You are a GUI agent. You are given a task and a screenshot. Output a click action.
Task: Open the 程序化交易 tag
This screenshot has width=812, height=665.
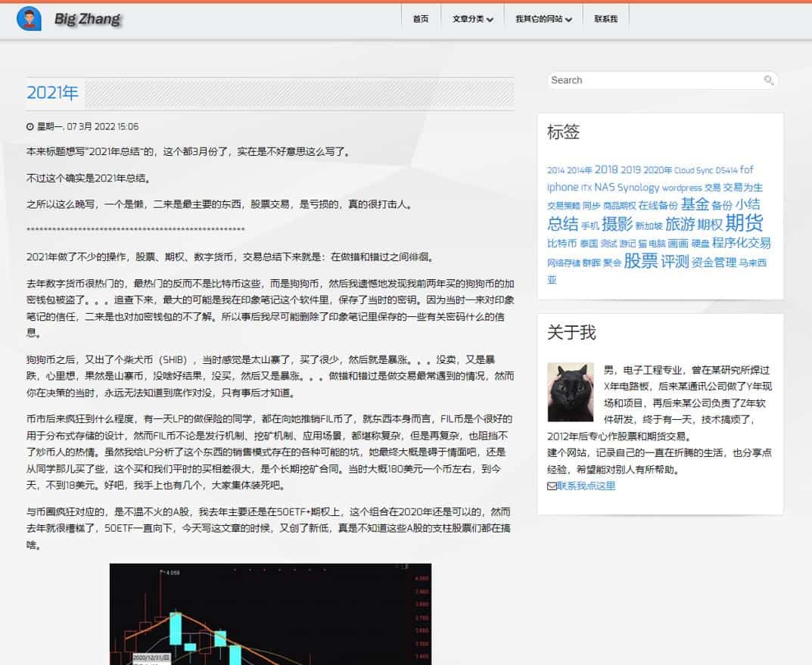click(741, 243)
